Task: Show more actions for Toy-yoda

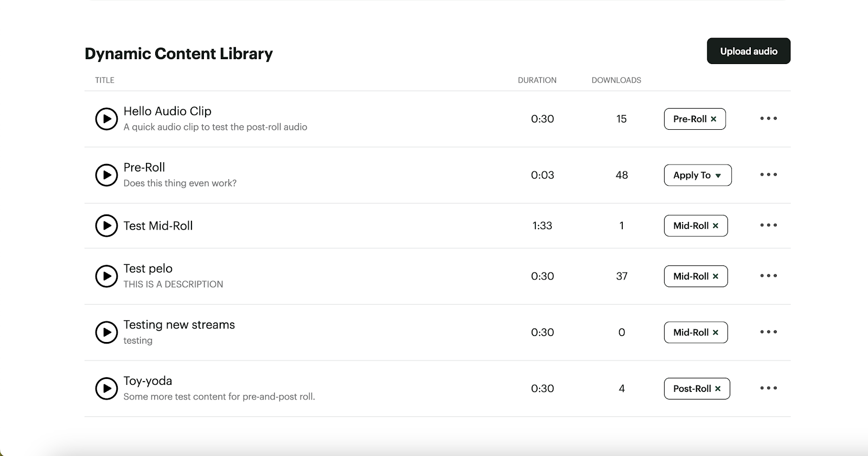Action: click(x=768, y=388)
